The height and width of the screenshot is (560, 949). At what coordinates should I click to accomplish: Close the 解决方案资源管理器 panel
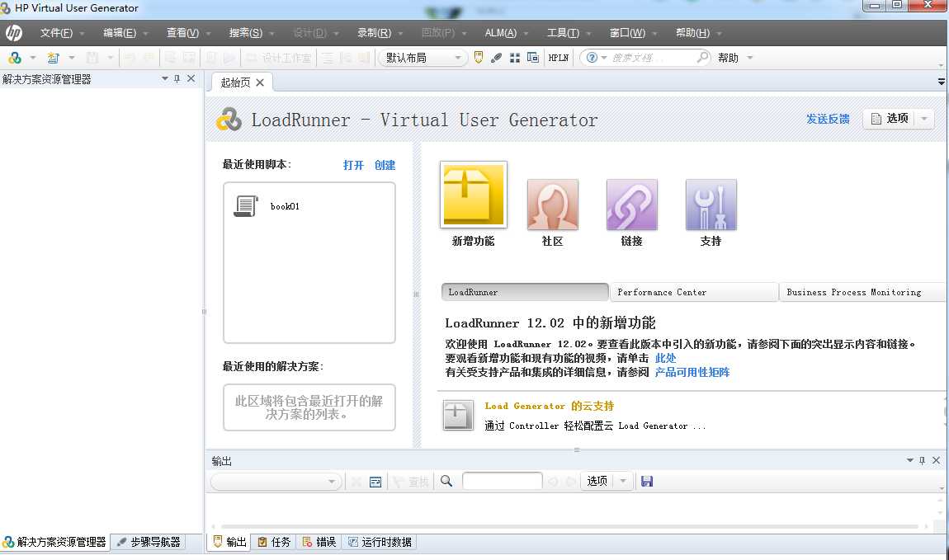[x=191, y=78]
